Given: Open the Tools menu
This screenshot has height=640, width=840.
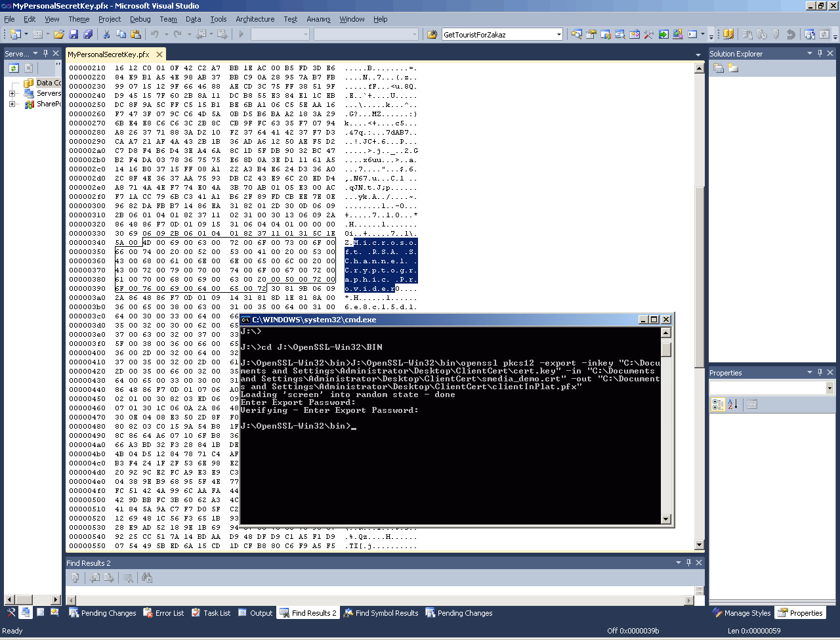Looking at the screenshot, I should tap(219, 19).
